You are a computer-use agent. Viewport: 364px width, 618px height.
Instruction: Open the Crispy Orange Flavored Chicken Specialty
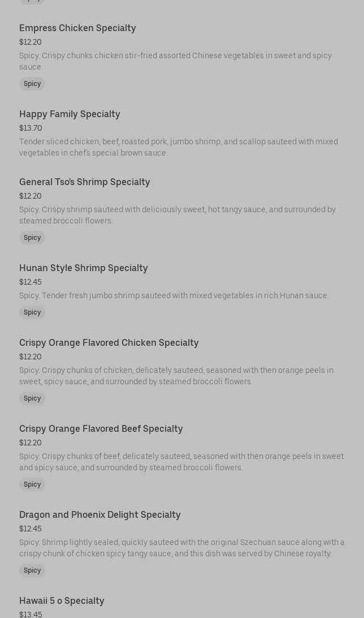tap(109, 343)
